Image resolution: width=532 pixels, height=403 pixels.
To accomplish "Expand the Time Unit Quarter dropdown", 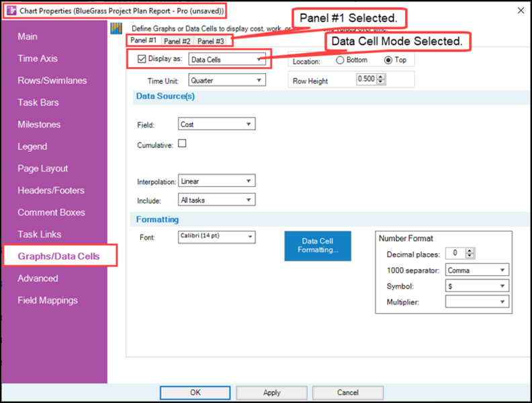I will tap(227, 81).
